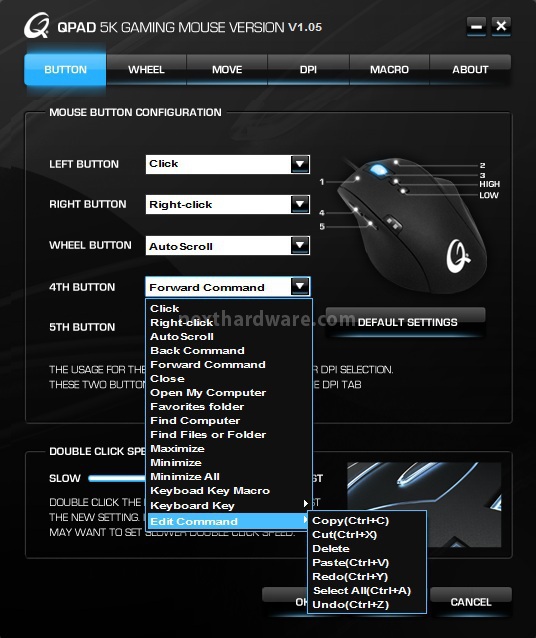
Task: Select 'Cut(Ctrl+X)' in the submenu
Action: (368, 535)
